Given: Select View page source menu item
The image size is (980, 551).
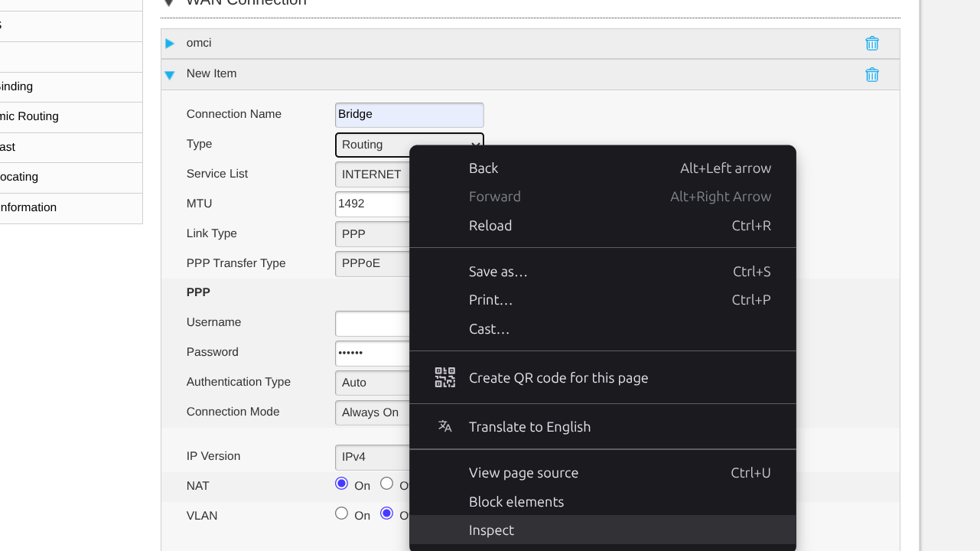Looking at the screenshot, I should click(523, 473).
